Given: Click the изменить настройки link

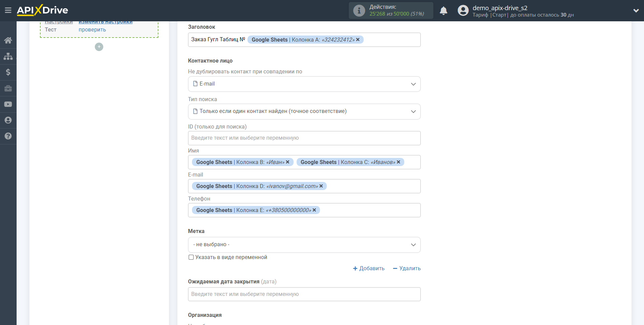Looking at the screenshot, I should pyautogui.click(x=106, y=22).
